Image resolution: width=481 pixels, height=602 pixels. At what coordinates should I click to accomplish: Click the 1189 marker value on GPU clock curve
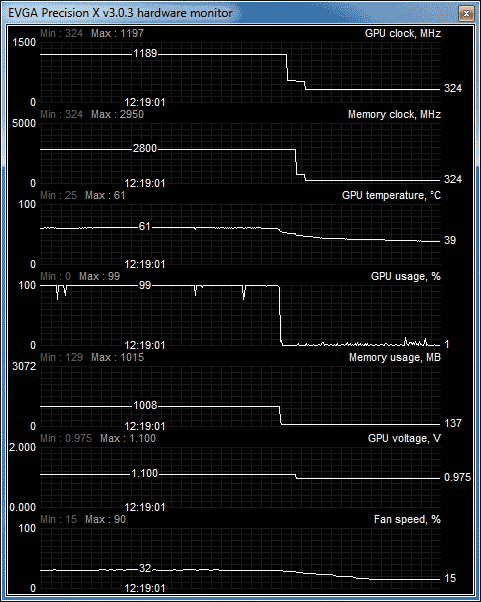click(145, 53)
